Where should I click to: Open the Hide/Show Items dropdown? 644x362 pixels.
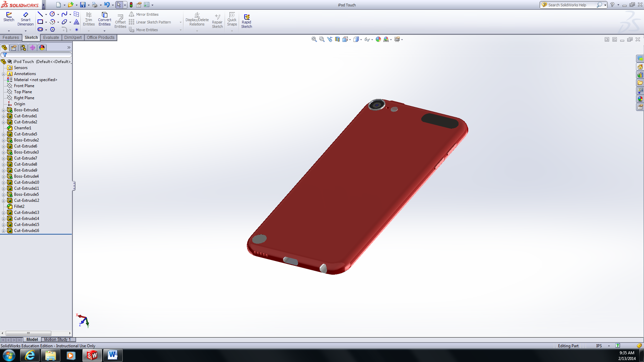pos(372,40)
